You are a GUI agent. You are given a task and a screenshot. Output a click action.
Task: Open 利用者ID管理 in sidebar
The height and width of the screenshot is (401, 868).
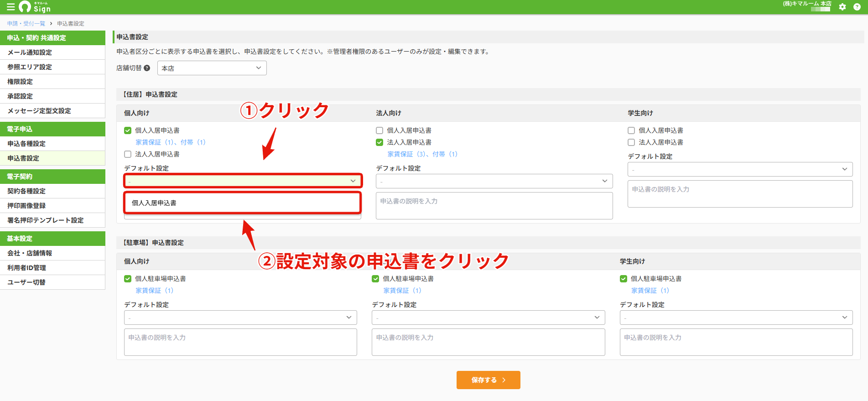(x=52, y=268)
